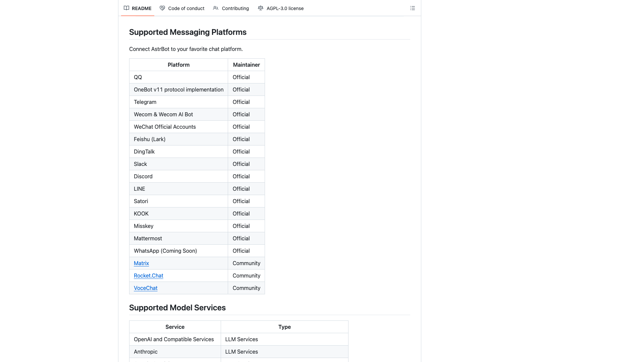Click the Misskey table cell
The height and width of the screenshot is (362, 644).
pos(178,226)
